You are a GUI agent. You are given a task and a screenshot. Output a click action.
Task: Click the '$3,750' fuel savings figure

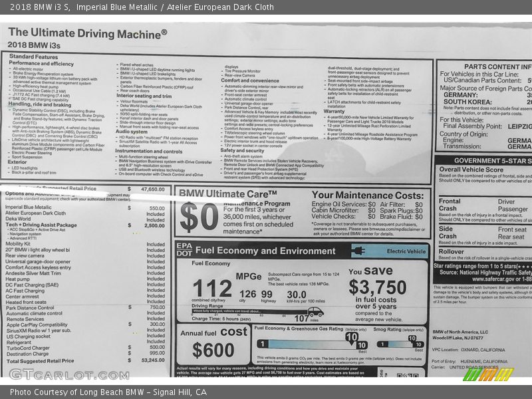click(378, 287)
